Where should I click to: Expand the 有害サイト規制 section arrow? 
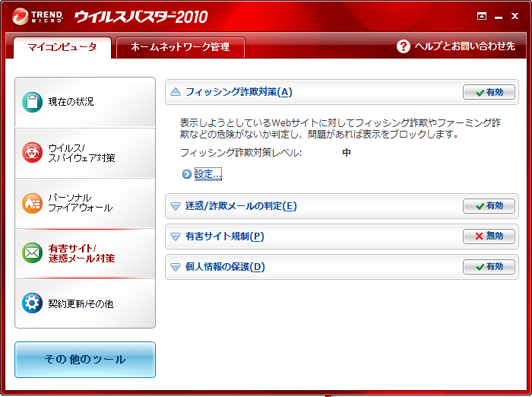(176, 237)
